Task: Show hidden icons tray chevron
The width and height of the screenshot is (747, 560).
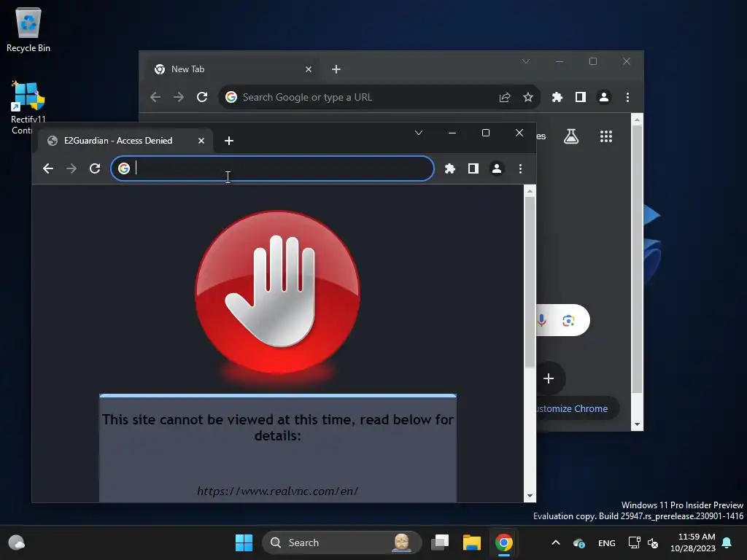Action: (x=555, y=542)
